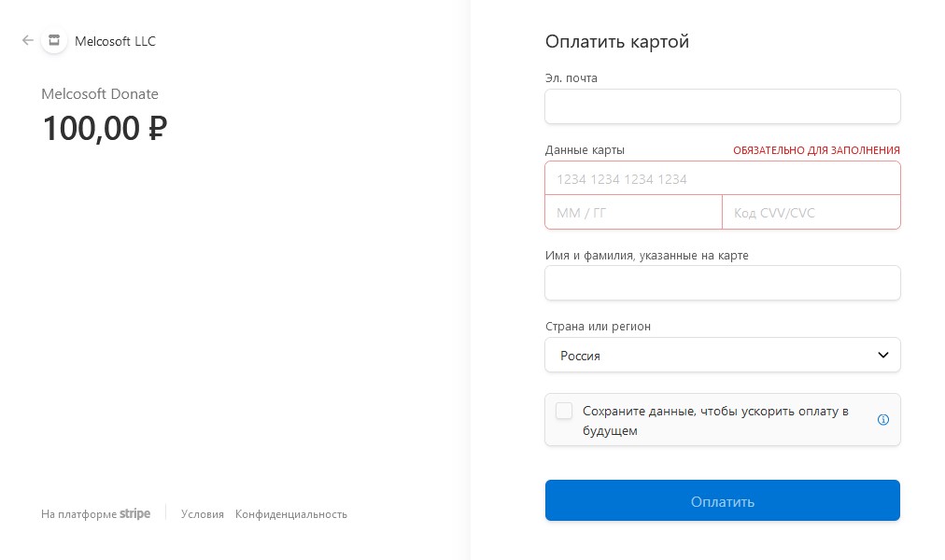The image size is (945, 560).
Task: Select the ММ / ГГ expiry date field
Action: coord(633,212)
